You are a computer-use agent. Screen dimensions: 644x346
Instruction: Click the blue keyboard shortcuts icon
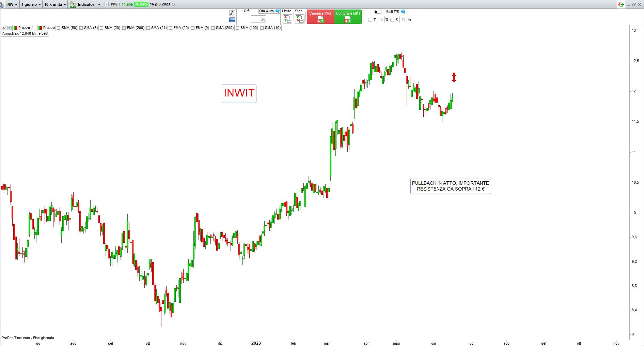pyautogui.click(x=232, y=20)
